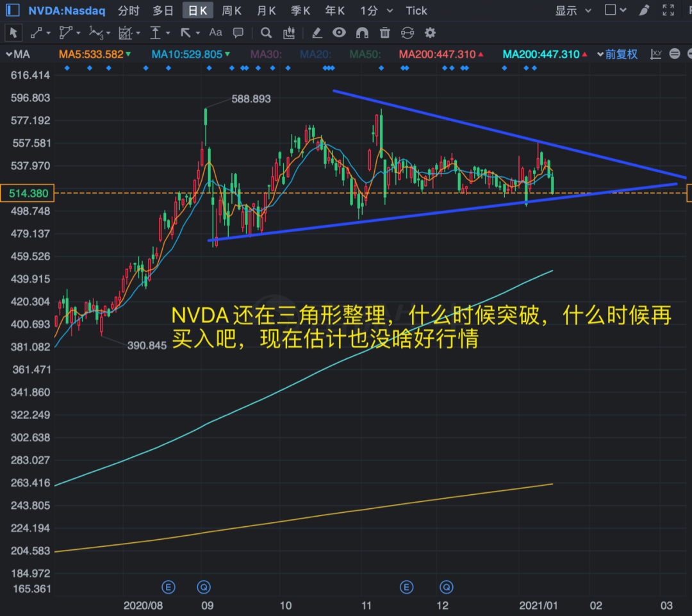Enable the dimmed MA50 indicator

click(365, 54)
